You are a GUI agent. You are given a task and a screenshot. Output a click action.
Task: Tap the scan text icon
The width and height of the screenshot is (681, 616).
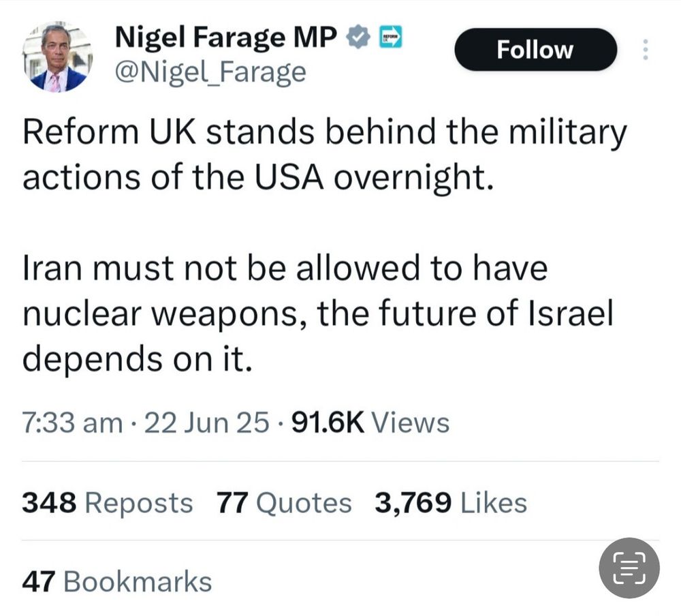coord(629,568)
